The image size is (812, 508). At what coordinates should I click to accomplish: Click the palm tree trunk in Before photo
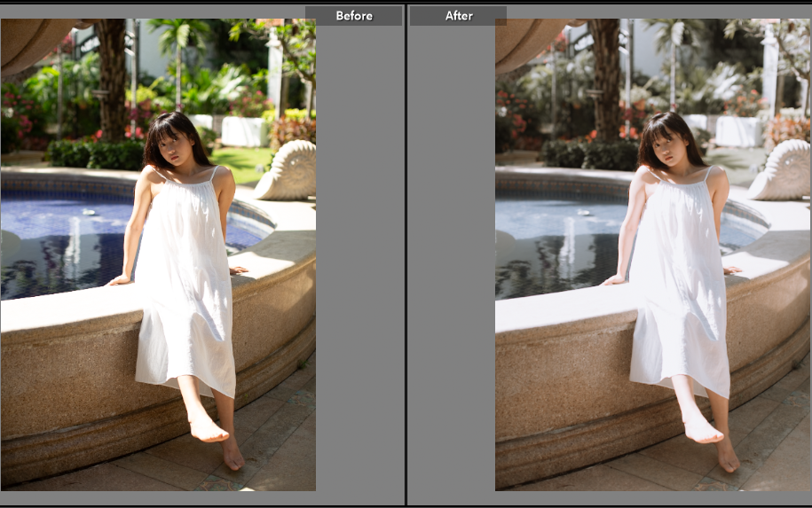112,80
